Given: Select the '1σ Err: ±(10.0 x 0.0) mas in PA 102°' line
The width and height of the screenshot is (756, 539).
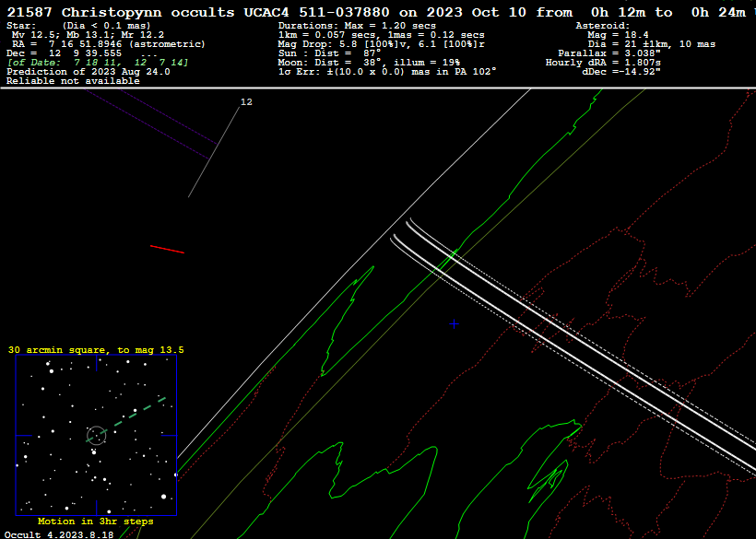Looking at the screenshot, I should tap(387, 72).
